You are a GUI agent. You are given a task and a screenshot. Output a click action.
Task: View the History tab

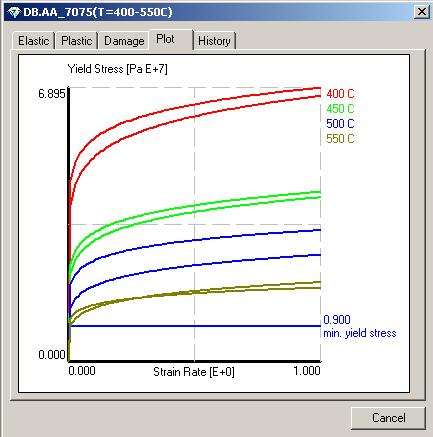pos(214,41)
